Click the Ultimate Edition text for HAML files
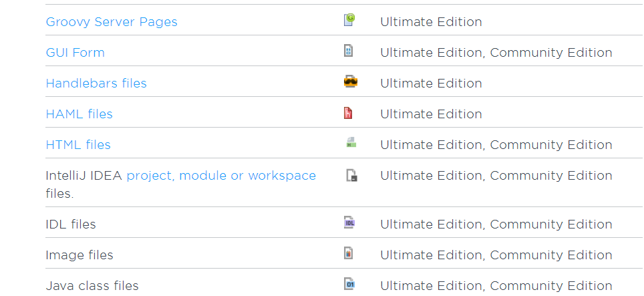Viewport: 644px width, 296px height. click(431, 114)
